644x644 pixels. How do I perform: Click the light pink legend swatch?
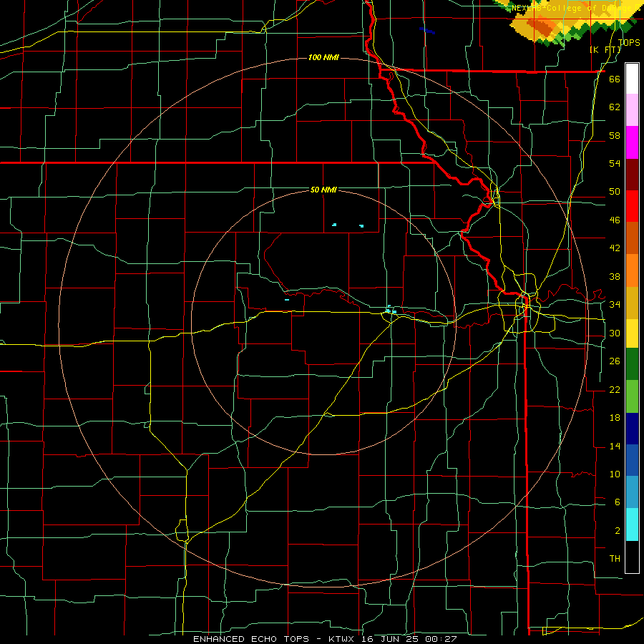pos(632,110)
